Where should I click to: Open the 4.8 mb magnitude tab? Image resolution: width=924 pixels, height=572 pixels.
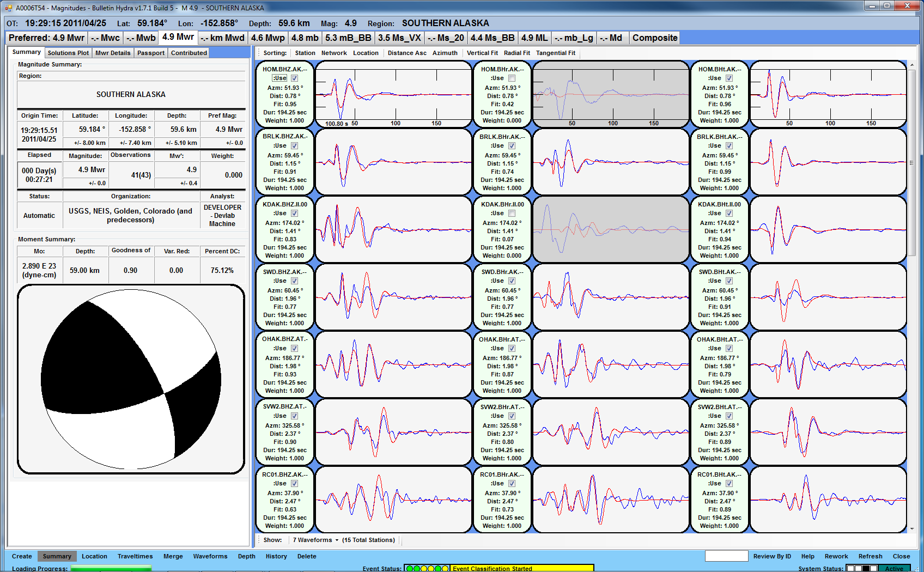coord(305,38)
